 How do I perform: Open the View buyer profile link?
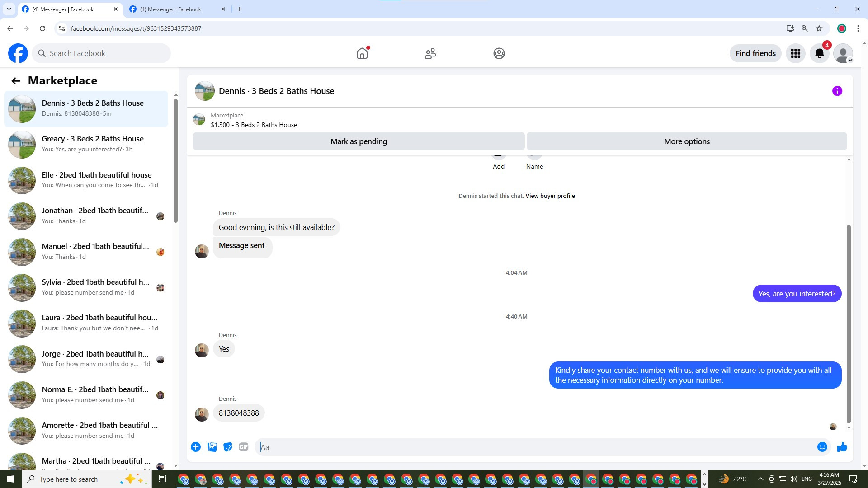tap(550, 196)
